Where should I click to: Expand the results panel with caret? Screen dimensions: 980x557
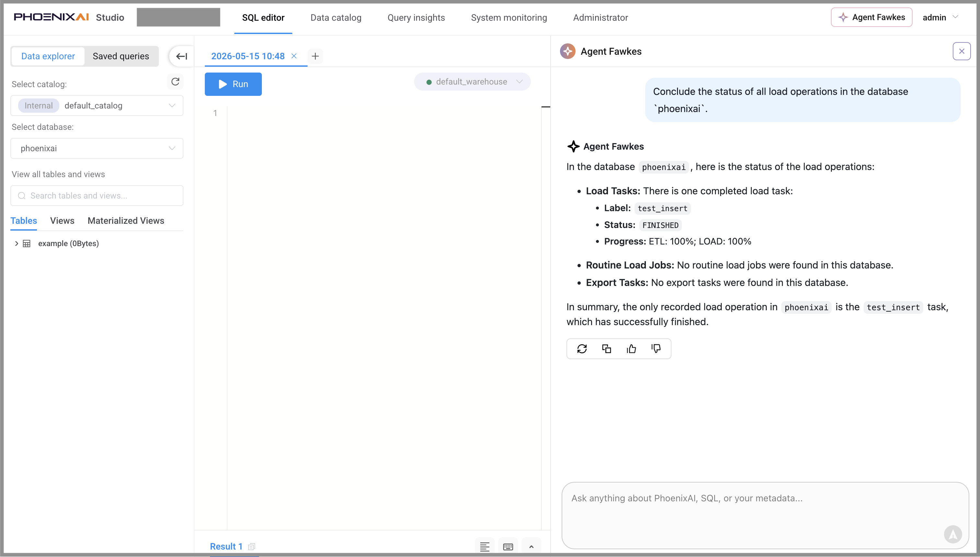[x=531, y=547]
